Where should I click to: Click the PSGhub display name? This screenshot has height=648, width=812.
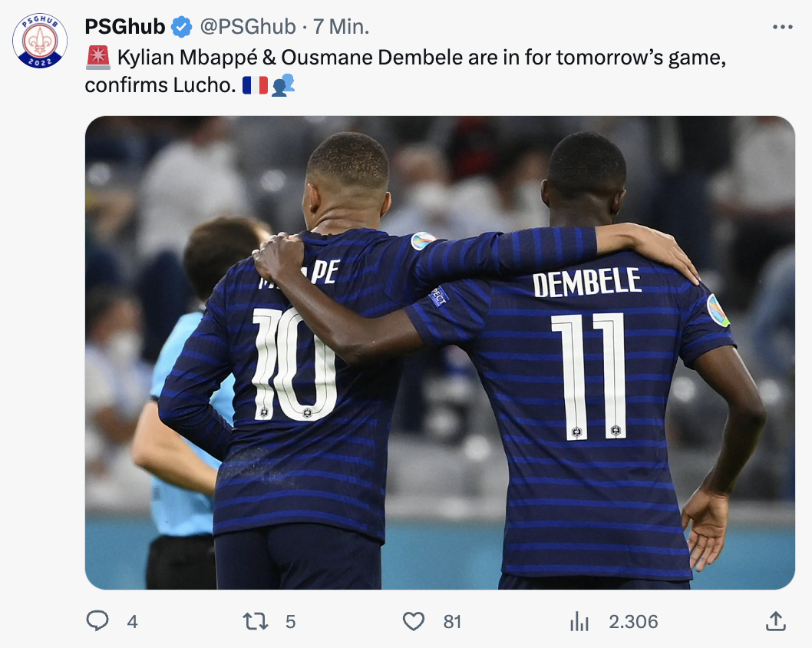tap(125, 27)
